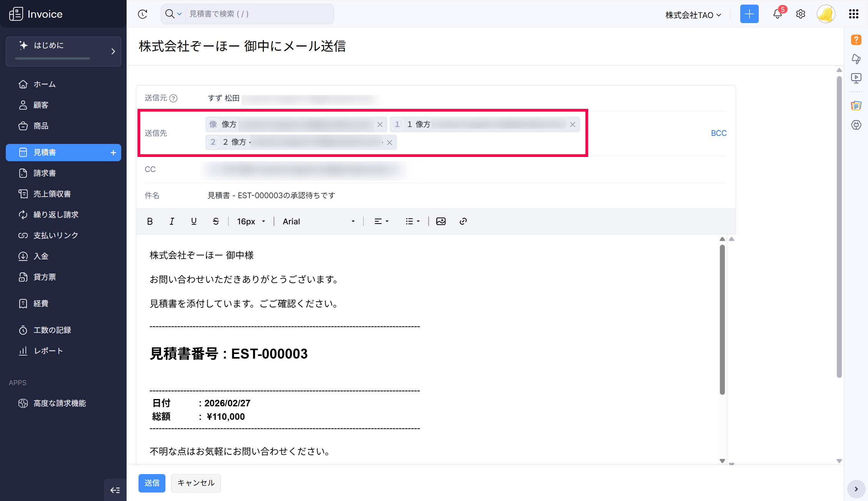Click the Bold formatting icon
Viewport: 868px width, 501px height.
click(x=150, y=221)
